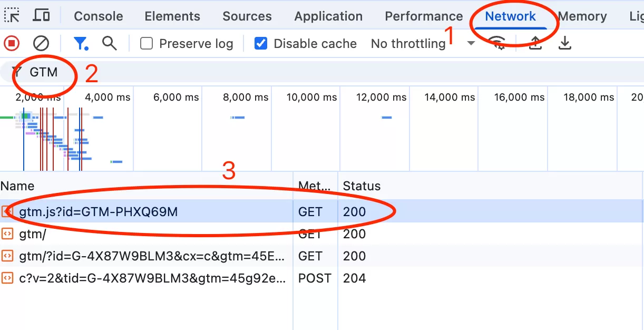Image resolution: width=644 pixels, height=330 pixels.
Task: Select the c?v=2&tid=G-4X87W9BLM3 request
Action: pyautogui.click(x=322, y=278)
